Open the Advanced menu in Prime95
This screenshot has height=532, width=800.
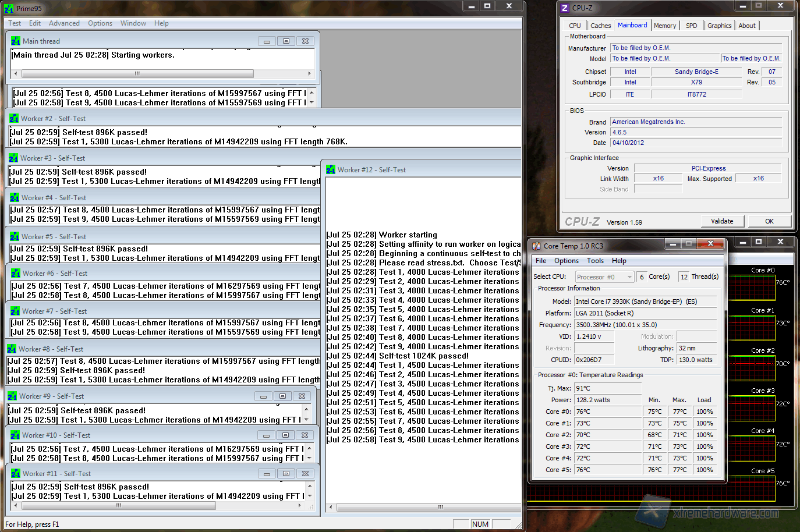tap(64, 23)
